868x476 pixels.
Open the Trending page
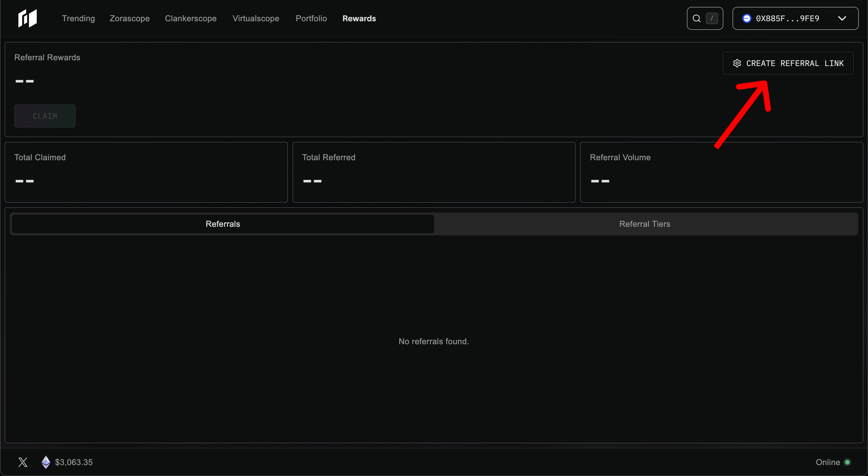[x=78, y=19]
